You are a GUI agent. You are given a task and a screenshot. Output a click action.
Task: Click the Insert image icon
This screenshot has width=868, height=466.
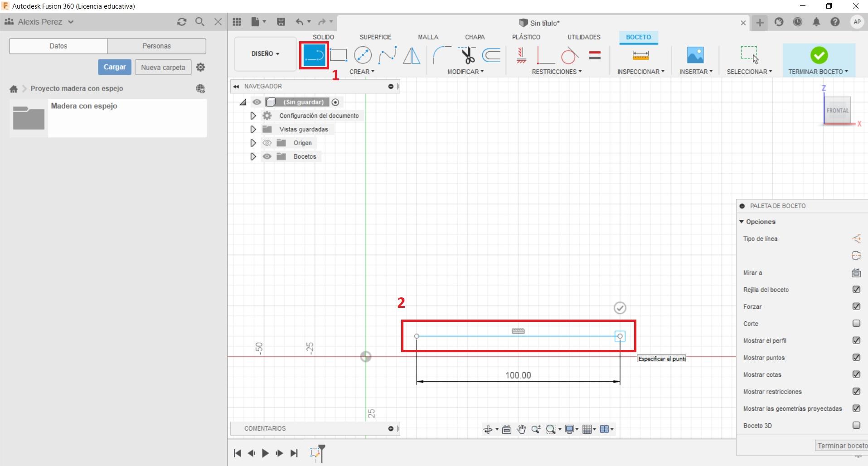tap(695, 55)
